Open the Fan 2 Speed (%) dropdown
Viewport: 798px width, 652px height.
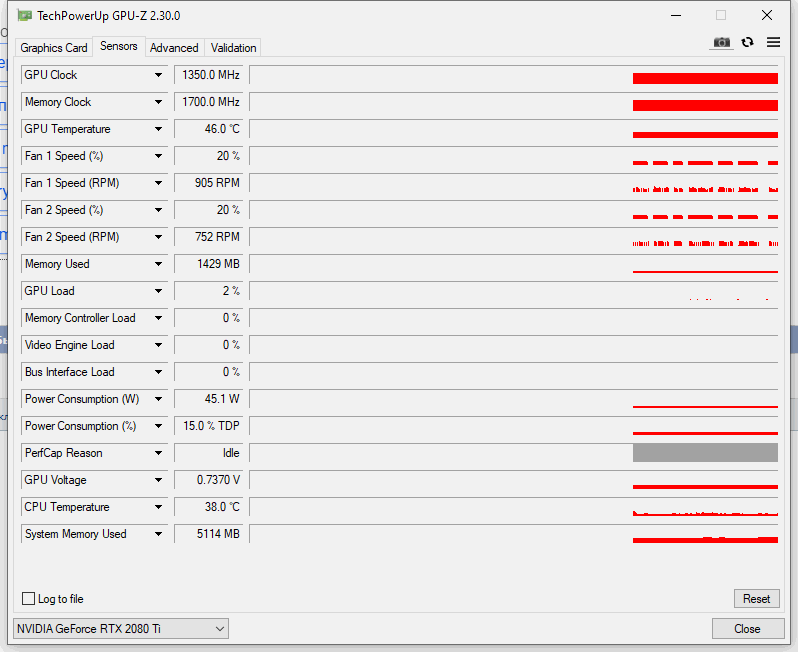[x=158, y=210]
